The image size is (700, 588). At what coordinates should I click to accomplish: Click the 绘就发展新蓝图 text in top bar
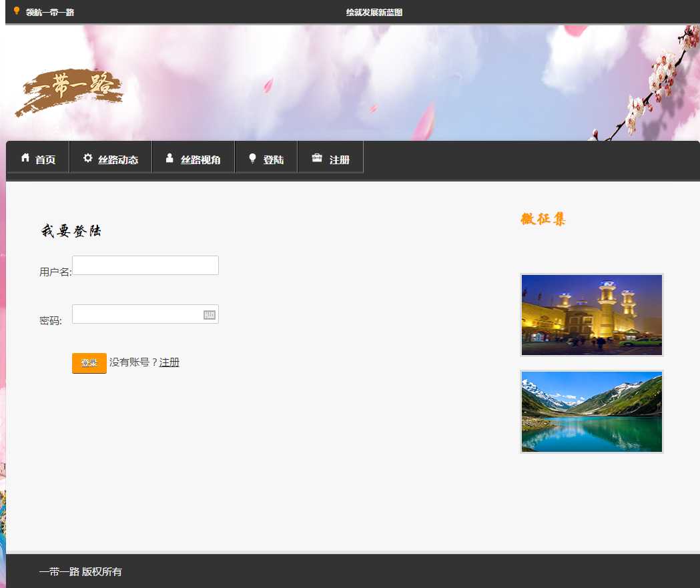coord(374,13)
